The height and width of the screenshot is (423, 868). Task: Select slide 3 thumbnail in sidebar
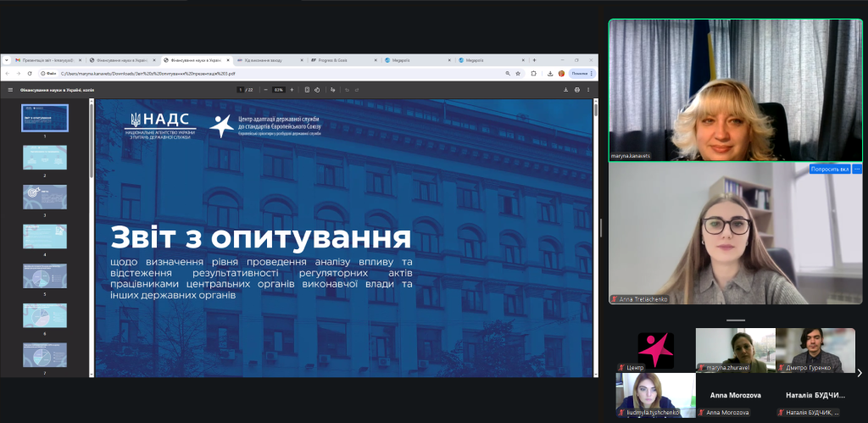point(45,197)
